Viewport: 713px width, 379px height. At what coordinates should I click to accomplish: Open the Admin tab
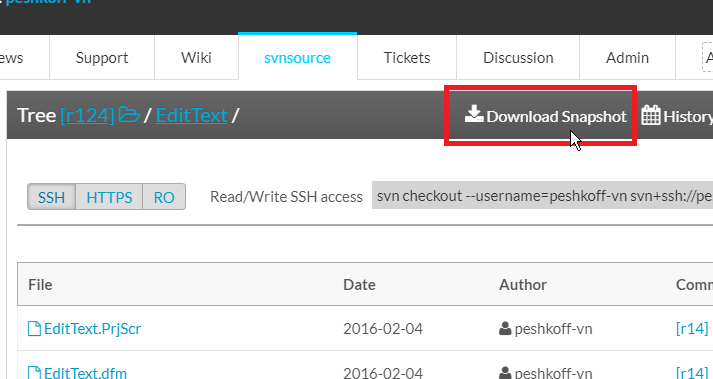click(x=627, y=58)
